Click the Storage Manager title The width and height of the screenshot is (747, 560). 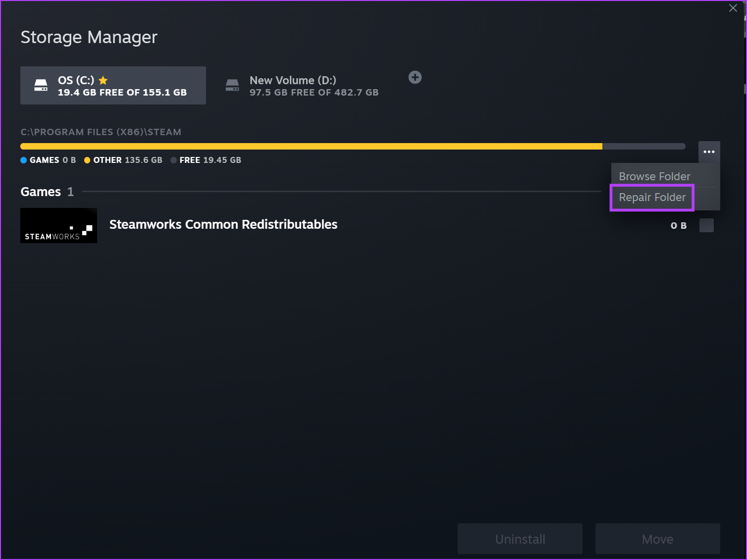89,37
